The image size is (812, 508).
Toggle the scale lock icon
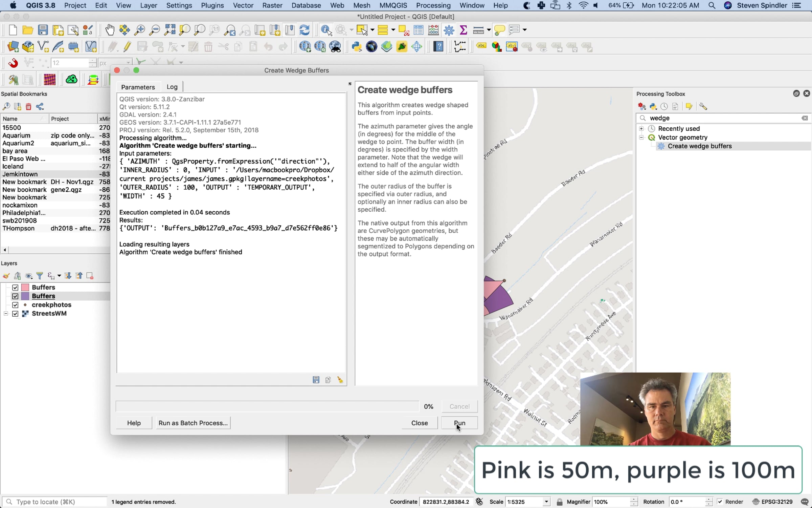pyautogui.click(x=560, y=502)
